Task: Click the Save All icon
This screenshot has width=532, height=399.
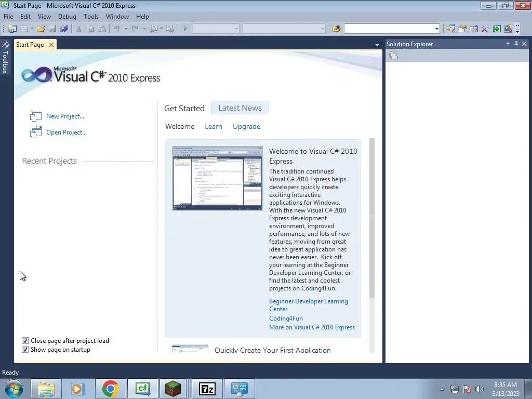Action: (x=64, y=29)
